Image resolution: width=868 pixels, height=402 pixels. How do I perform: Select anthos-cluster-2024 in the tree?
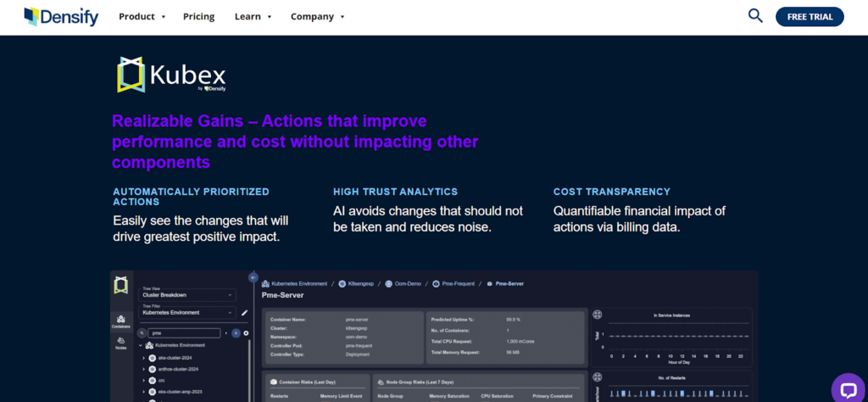pyautogui.click(x=178, y=369)
